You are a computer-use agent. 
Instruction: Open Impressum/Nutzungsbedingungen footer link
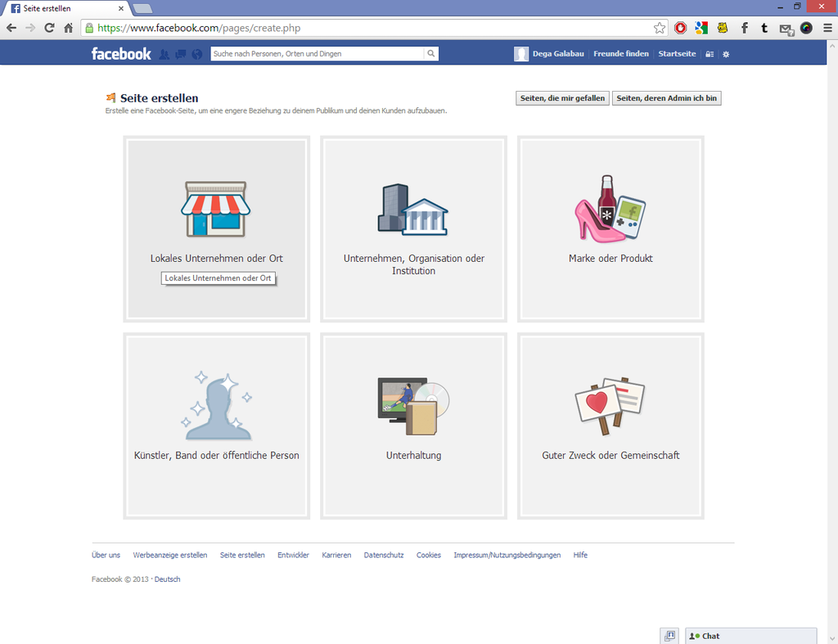[x=507, y=556]
